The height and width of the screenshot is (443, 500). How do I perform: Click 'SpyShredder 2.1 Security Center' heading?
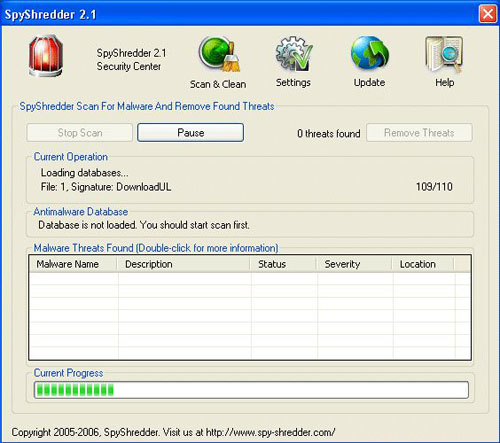point(131,60)
